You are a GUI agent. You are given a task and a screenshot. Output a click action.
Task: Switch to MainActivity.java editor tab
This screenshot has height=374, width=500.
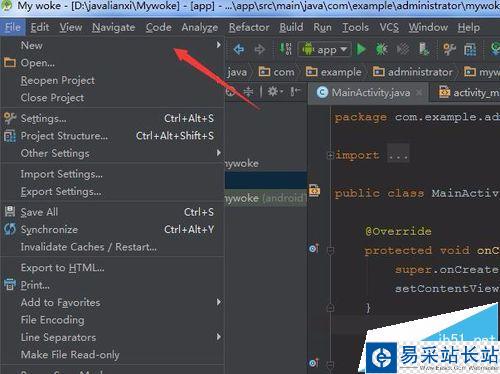[369, 92]
